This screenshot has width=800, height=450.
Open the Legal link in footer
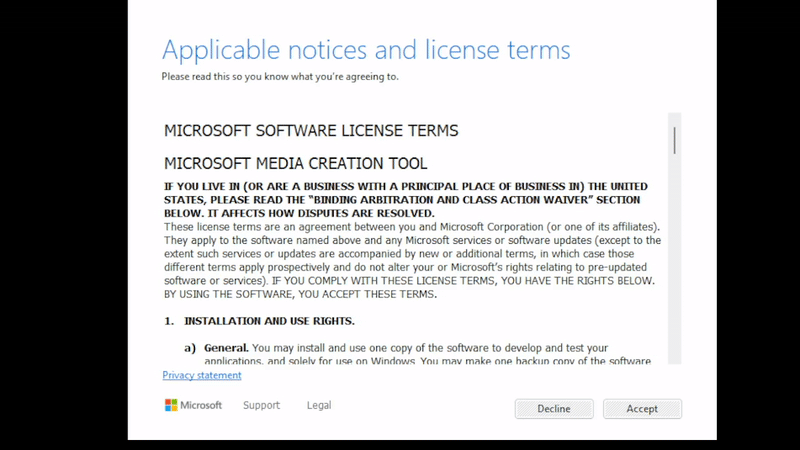coord(319,405)
